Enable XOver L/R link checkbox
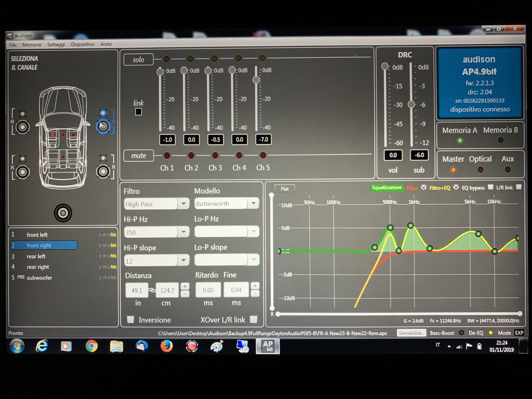The image size is (532, 399). point(253,319)
